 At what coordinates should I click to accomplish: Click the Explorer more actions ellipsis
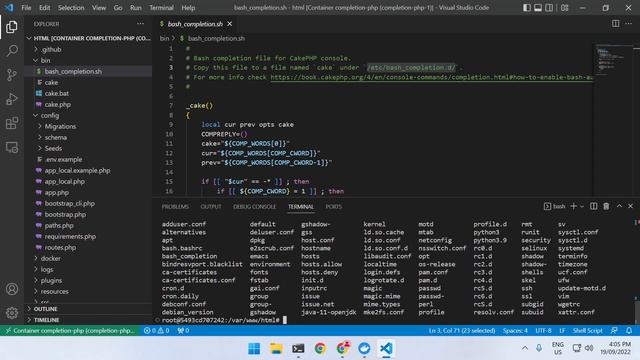[140, 24]
